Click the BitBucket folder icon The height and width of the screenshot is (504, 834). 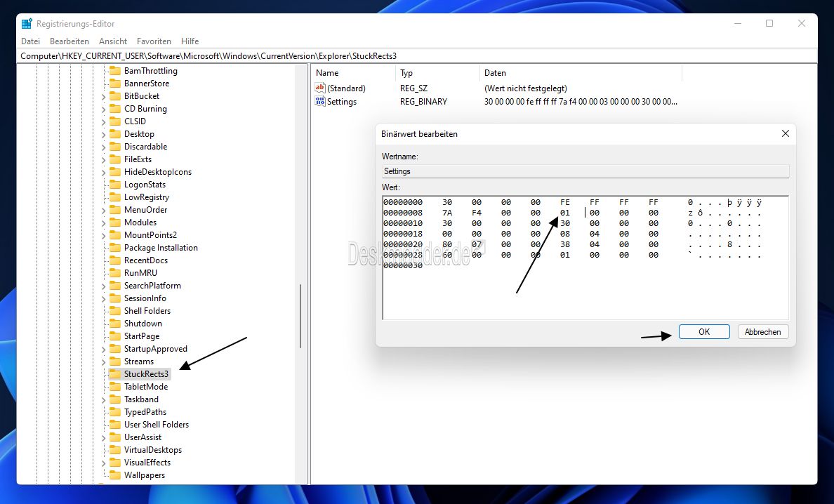115,96
